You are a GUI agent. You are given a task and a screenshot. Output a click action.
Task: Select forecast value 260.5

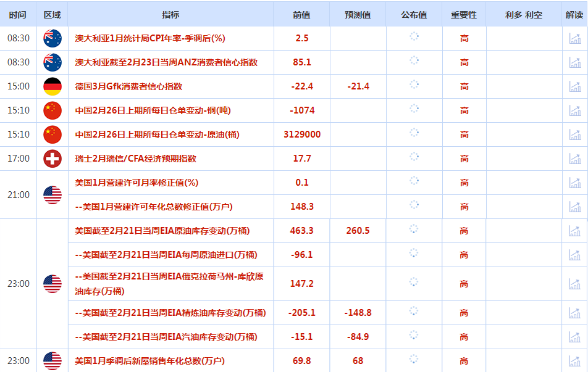tap(358, 231)
